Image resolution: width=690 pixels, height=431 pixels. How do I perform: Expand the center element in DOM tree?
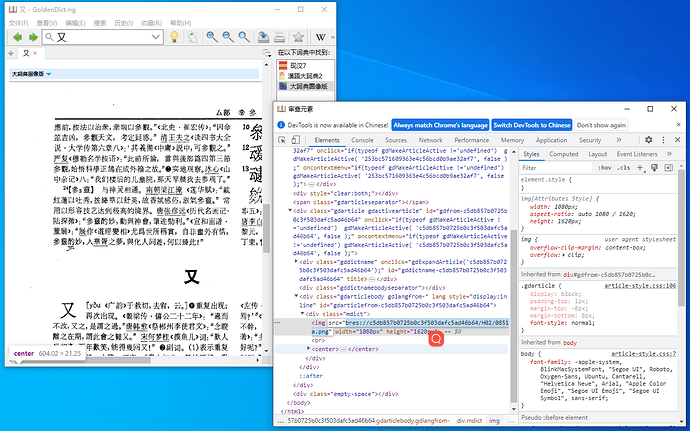coord(308,350)
